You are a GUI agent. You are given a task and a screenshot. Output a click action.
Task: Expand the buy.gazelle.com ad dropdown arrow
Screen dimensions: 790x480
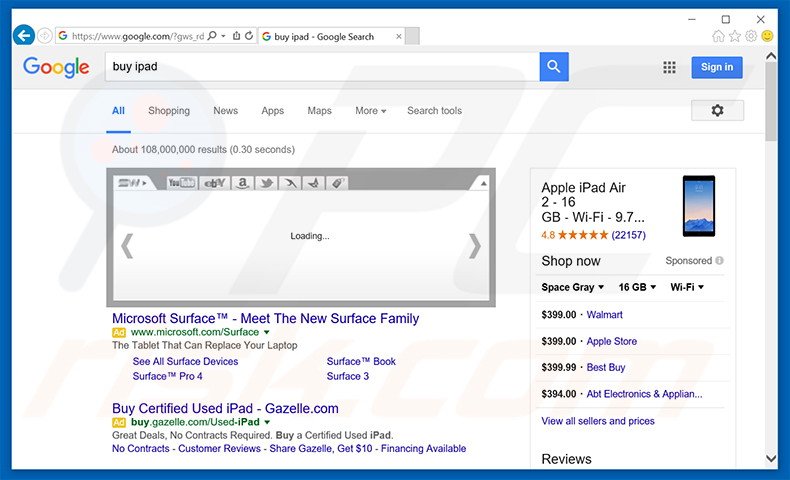pyautogui.click(x=267, y=422)
